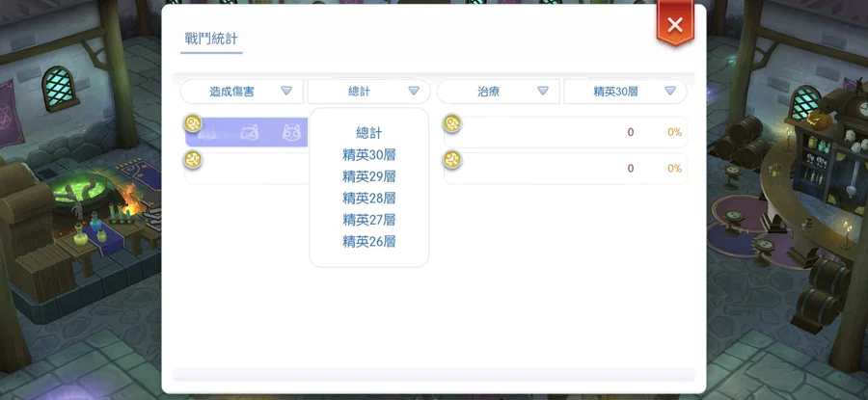
Task: Select the highlighted purple damage row
Action: tap(247, 132)
